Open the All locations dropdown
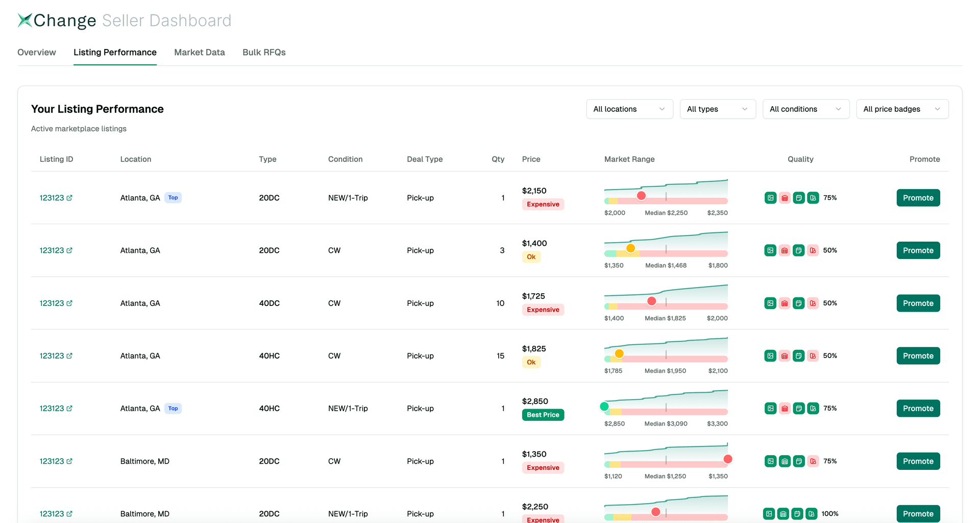The height and width of the screenshot is (523, 980). pyautogui.click(x=629, y=109)
